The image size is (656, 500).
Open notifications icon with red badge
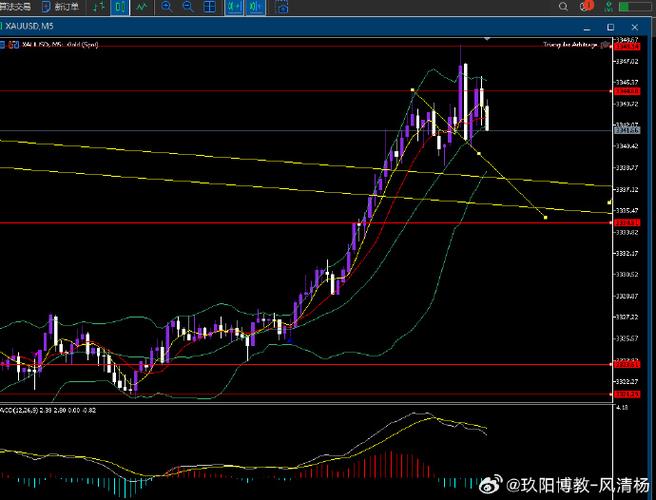tap(586, 6)
